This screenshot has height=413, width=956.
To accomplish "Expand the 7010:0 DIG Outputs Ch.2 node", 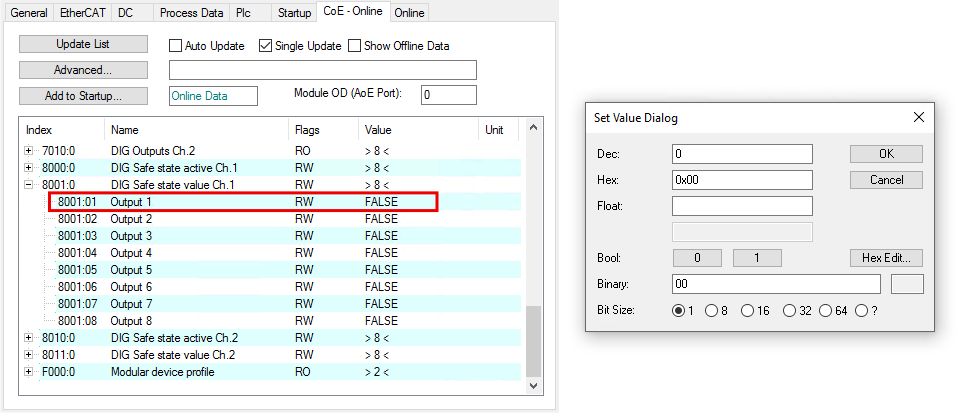I will point(29,151).
